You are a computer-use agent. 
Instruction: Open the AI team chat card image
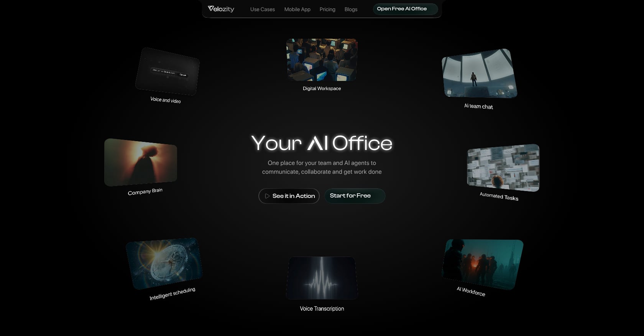tap(479, 73)
